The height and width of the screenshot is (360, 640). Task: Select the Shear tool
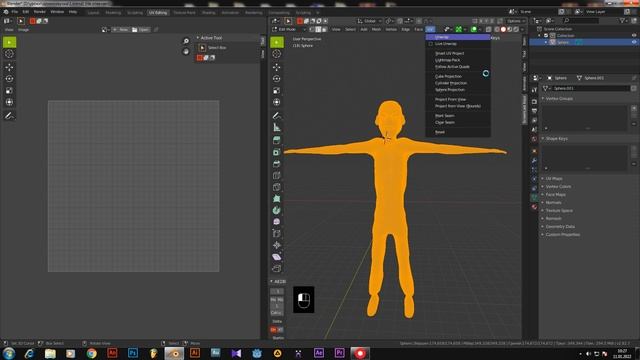click(277, 257)
